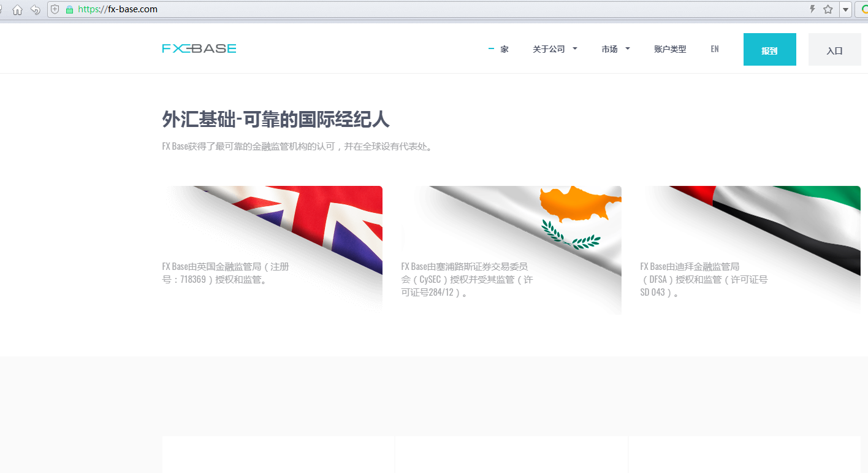
Task: Click the browser home icon
Action: [x=18, y=9]
